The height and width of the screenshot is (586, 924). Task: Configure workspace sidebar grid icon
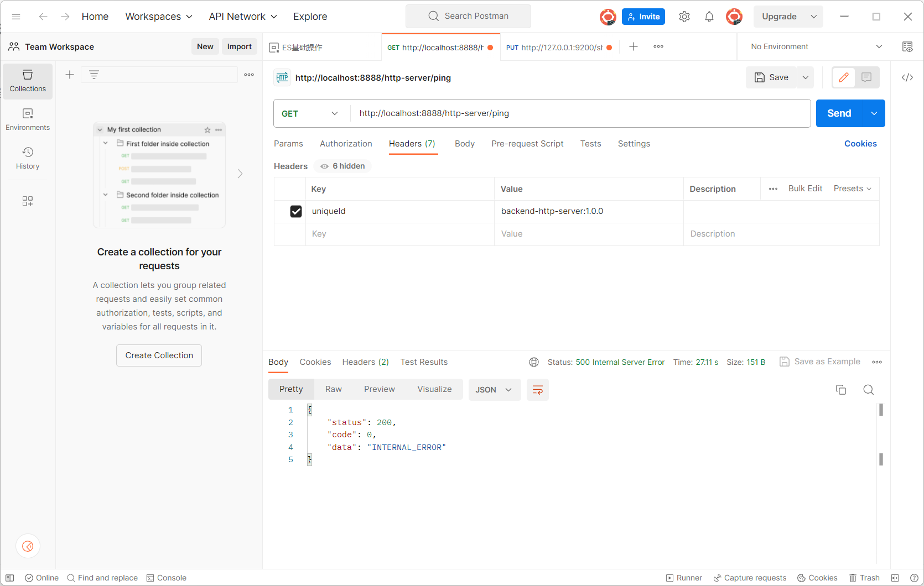[x=28, y=201]
